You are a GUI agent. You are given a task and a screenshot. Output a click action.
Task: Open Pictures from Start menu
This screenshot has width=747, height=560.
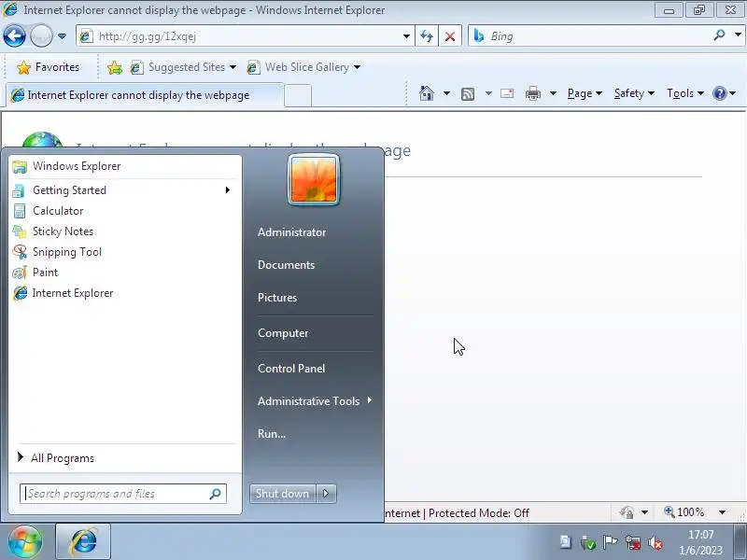coord(277,298)
